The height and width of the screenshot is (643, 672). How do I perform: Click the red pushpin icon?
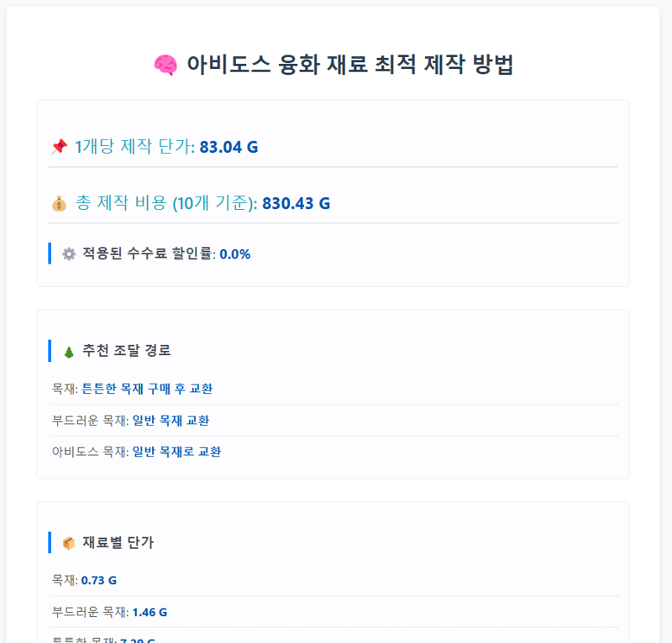tap(59, 147)
